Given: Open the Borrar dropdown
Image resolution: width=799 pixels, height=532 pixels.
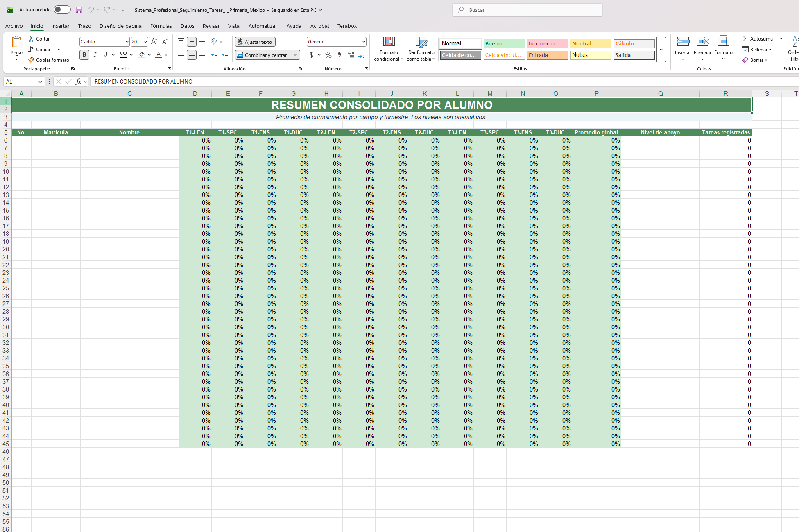Looking at the screenshot, I should (755, 60).
